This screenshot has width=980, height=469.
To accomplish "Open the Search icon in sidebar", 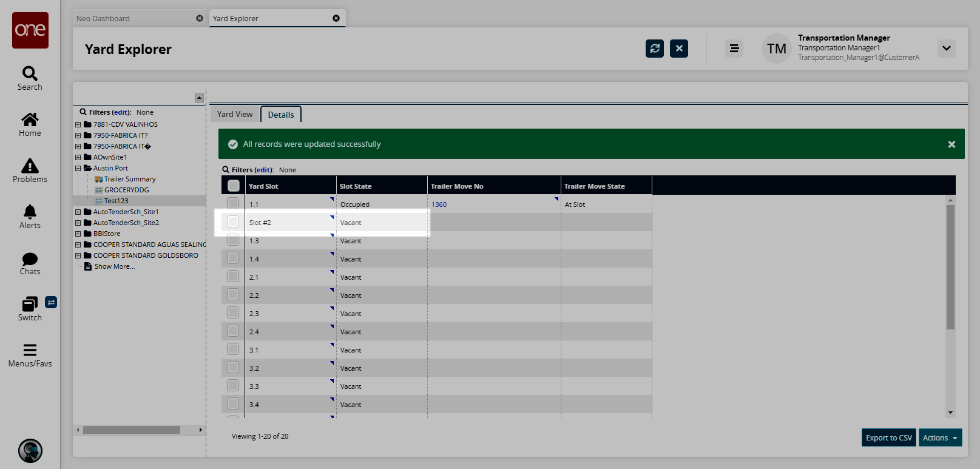I will click(30, 74).
